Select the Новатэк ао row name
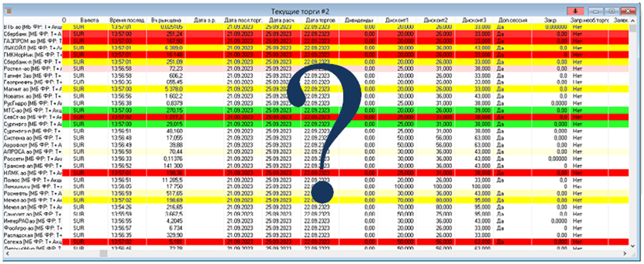Image resolution: width=644 pixels, height=264 pixels. click(32, 96)
